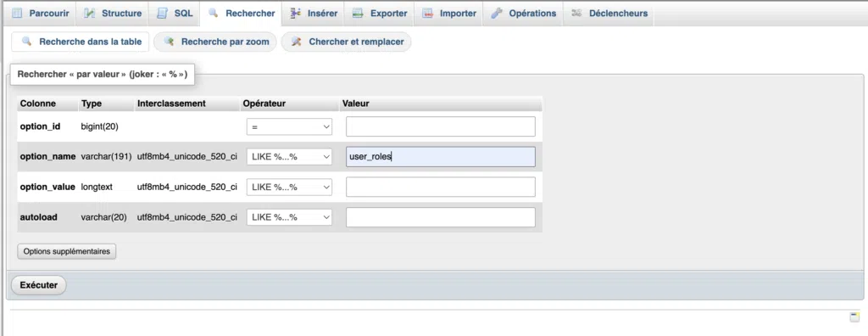Click the longtext type text

97,187
